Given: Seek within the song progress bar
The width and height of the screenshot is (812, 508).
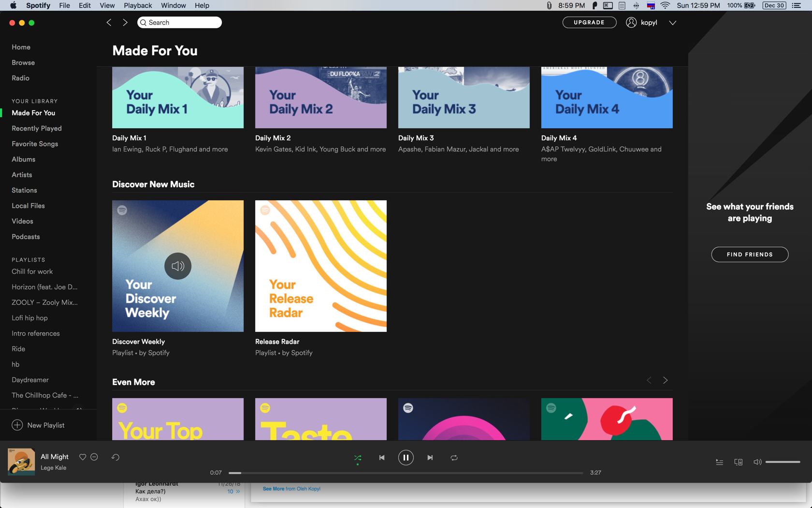Looking at the screenshot, I should (x=406, y=473).
